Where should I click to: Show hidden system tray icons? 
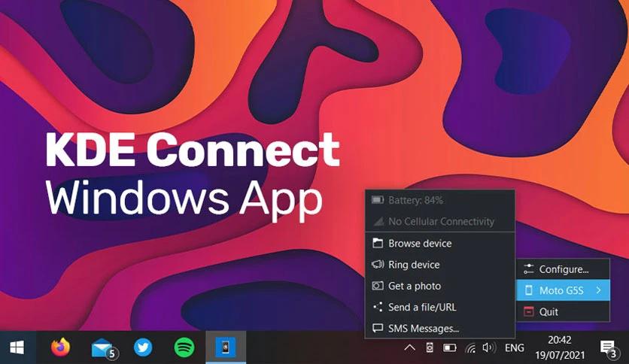click(409, 348)
